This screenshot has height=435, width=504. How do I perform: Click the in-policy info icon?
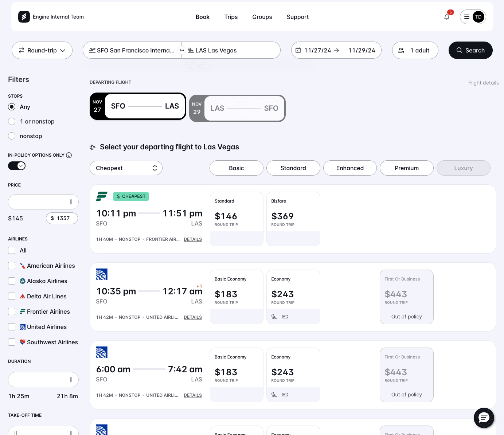(69, 155)
